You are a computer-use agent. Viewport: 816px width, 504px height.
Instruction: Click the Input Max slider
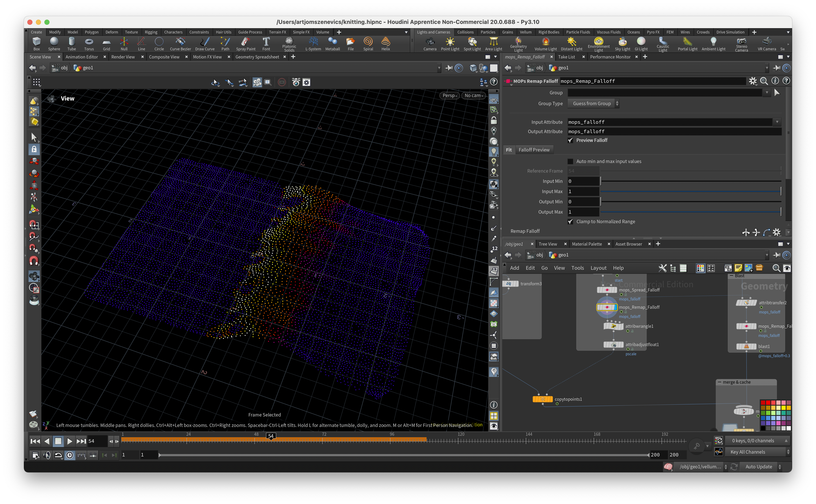tap(690, 192)
